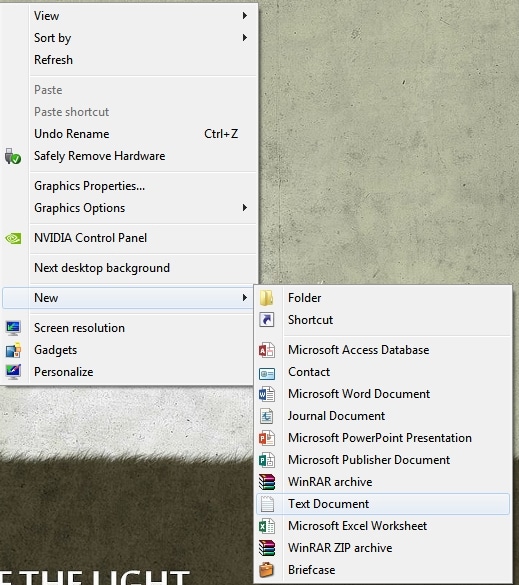Click the Text Document notepad icon
The height and width of the screenshot is (585, 519).
[267, 504]
